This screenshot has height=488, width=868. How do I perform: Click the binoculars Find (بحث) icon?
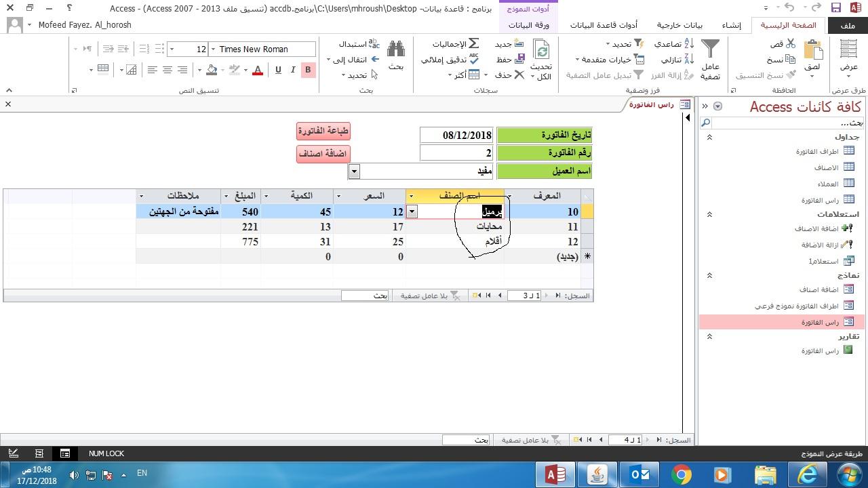[x=396, y=51]
